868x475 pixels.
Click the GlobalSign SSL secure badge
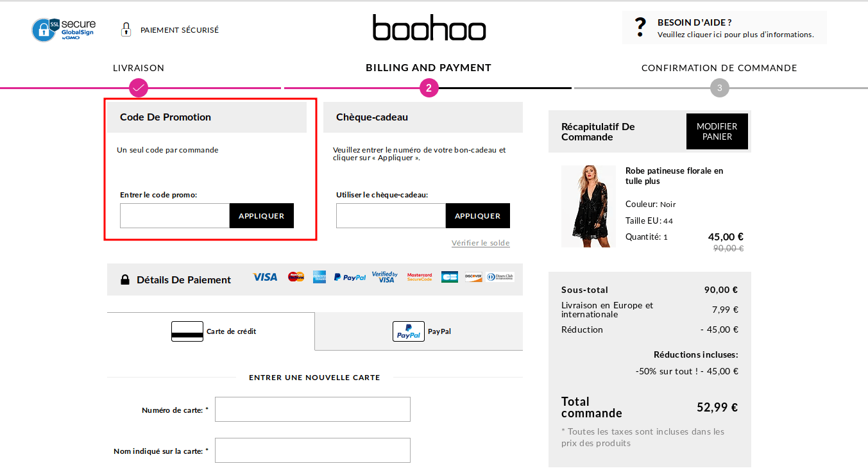click(x=63, y=29)
